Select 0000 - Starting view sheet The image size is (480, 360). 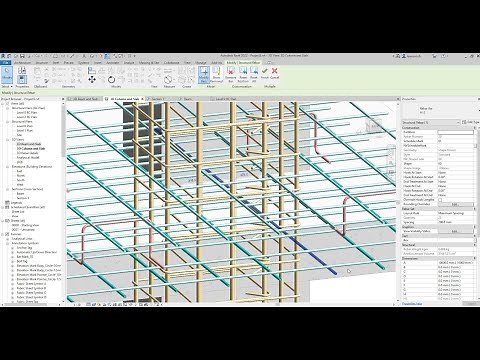[25, 225]
